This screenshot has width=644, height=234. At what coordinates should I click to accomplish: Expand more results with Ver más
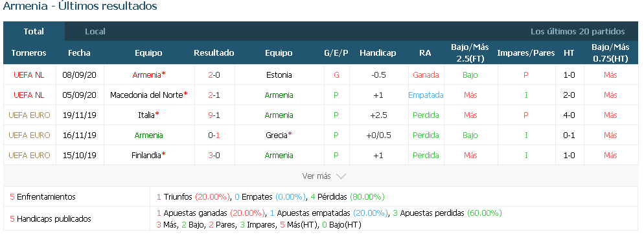[324, 176]
